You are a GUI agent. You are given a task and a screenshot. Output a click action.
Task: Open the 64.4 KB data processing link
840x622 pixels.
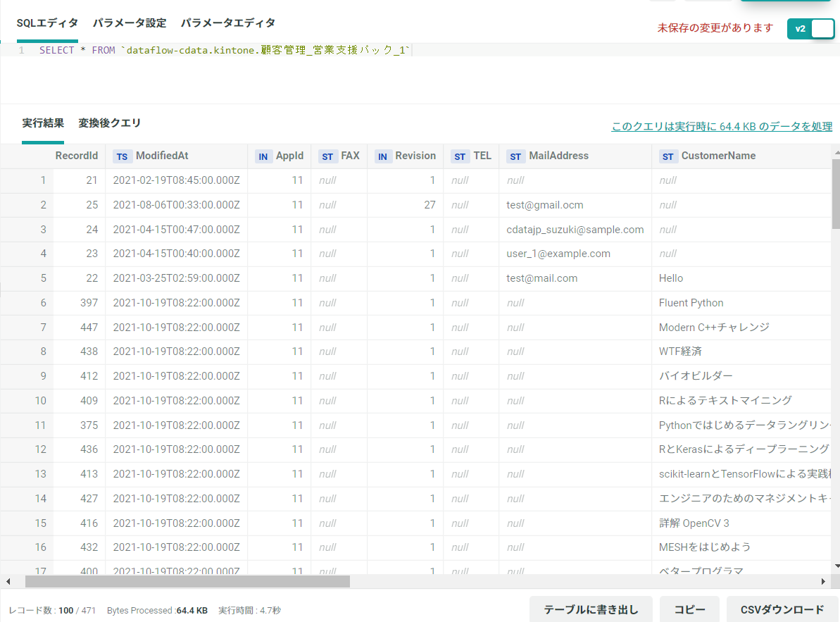pyautogui.click(x=722, y=126)
